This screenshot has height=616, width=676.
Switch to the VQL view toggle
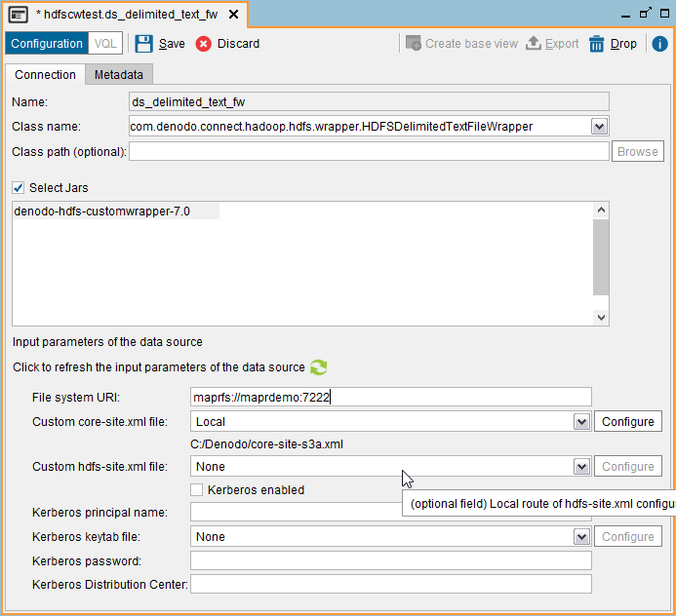point(105,44)
